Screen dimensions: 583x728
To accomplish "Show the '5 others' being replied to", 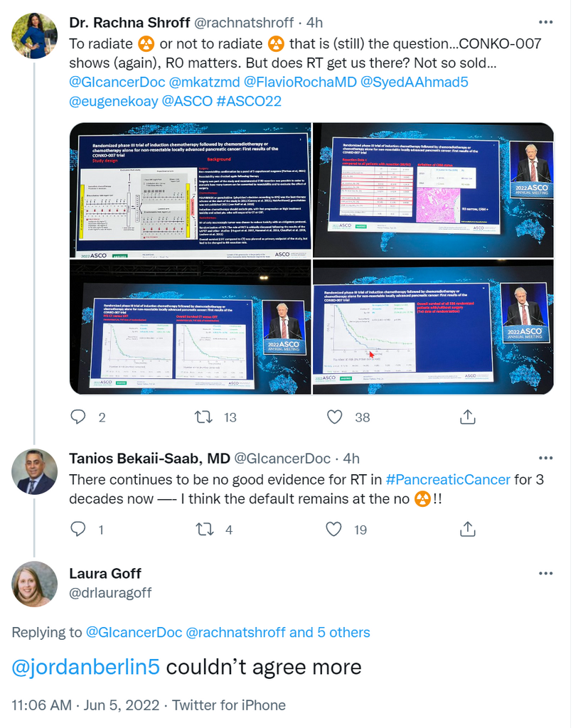I will point(343,632).
